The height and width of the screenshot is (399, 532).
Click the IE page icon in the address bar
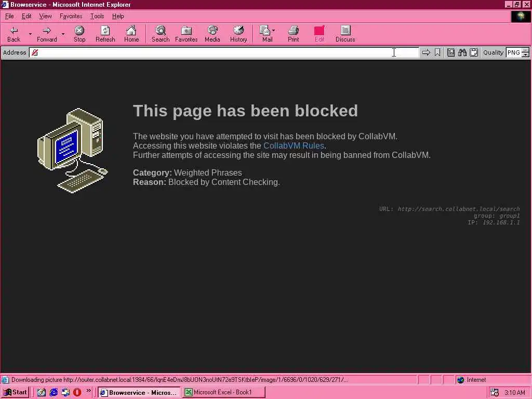35,52
